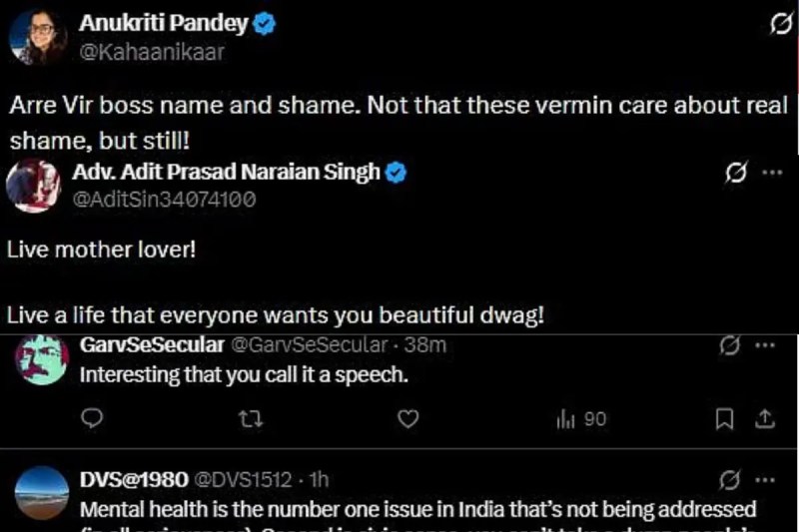Click the Grok icon on Adit Prasad's tweet
Viewport: 799px width, 532px height.
735,173
